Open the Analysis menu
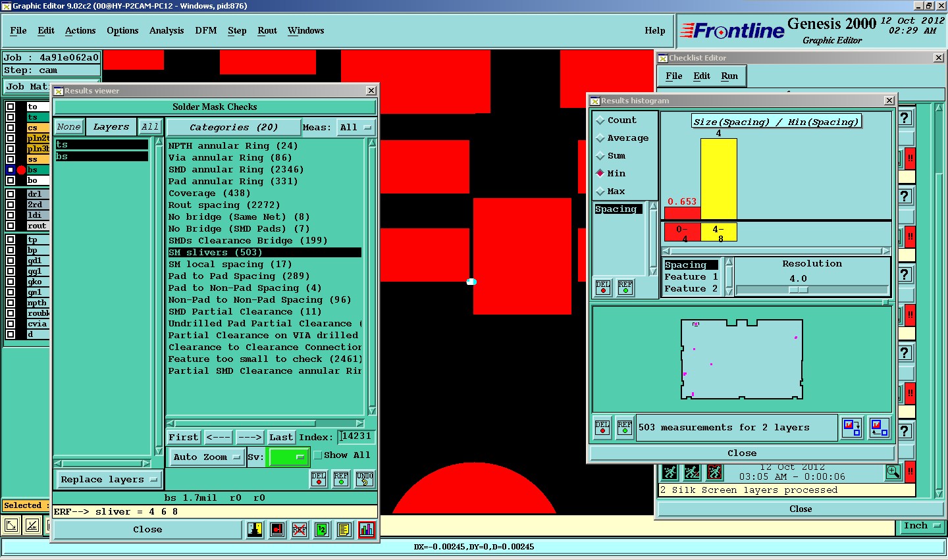This screenshot has height=560, width=948. (x=167, y=31)
